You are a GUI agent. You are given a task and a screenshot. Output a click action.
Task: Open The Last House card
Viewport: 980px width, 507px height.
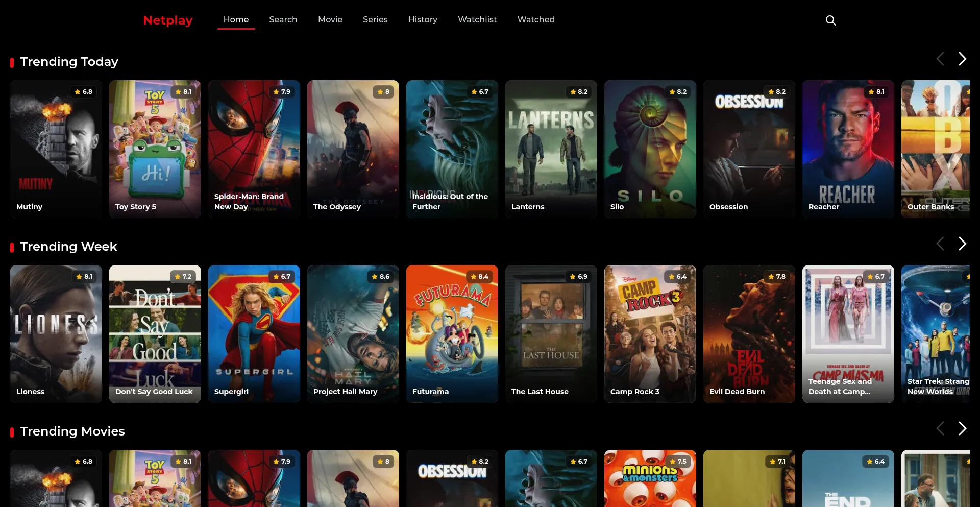point(551,334)
